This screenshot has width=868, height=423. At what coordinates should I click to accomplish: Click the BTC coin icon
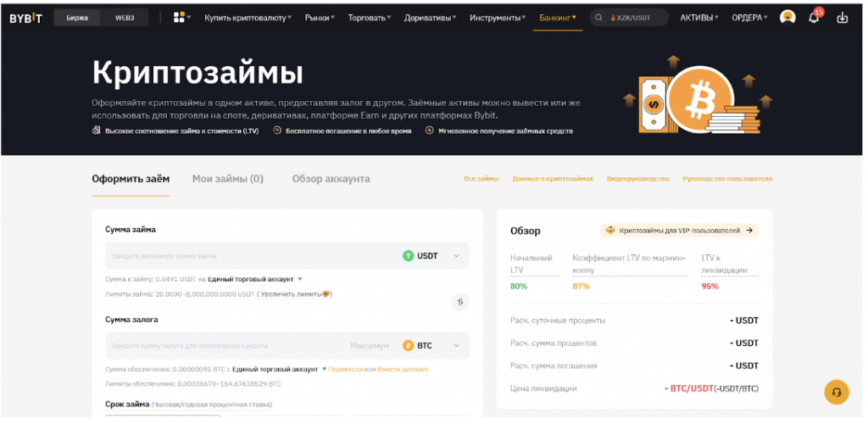[x=408, y=346]
